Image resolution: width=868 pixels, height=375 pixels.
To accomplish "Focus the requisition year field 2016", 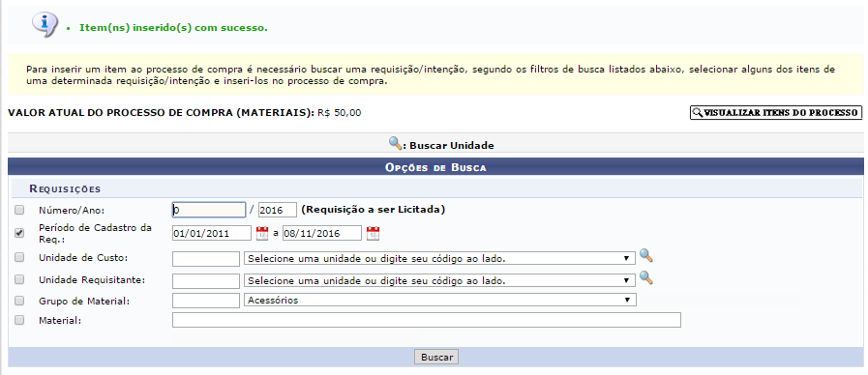I will coord(278,210).
